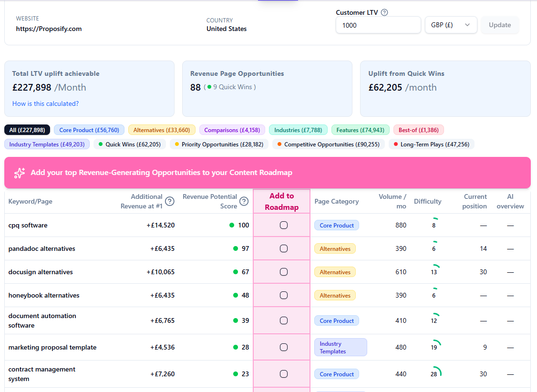
Task: Open Additional Revenue at #1 help icon
Action: pyautogui.click(x=169, y=201)
